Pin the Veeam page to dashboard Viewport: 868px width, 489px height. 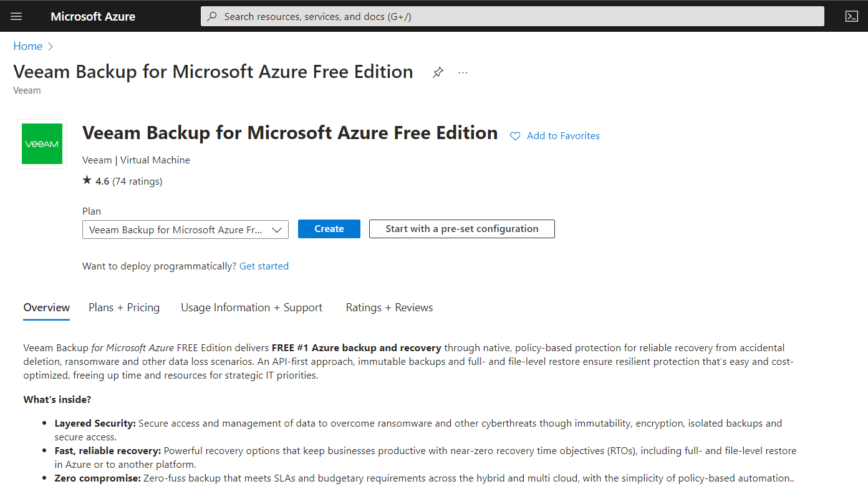pos(438,72)
